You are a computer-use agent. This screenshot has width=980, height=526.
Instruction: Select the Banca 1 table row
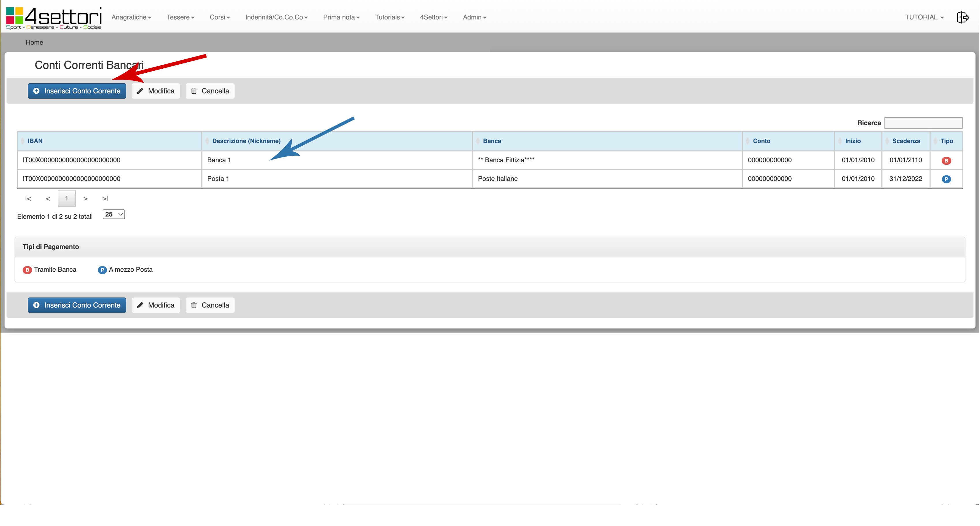337,160
